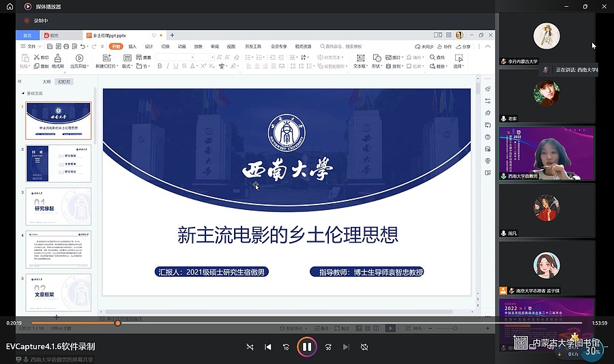Switch to the 切换 ribbon tab
614x364 pixels.
[x=165, y=46]
